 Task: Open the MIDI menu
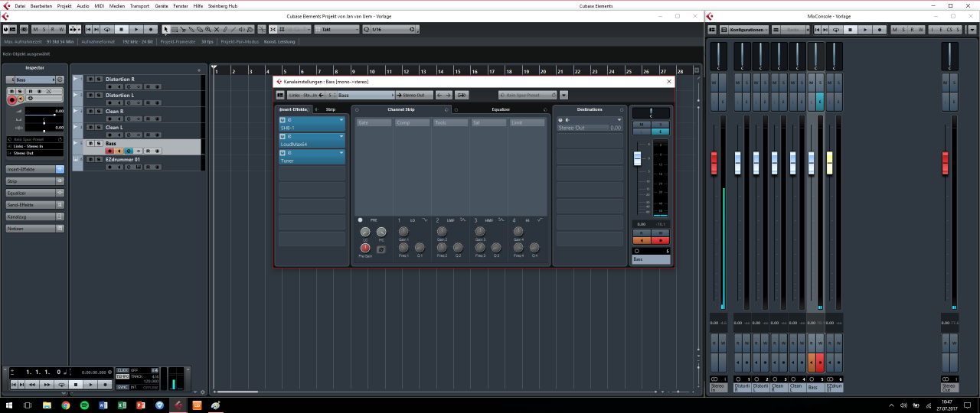(x=100, y=5)
